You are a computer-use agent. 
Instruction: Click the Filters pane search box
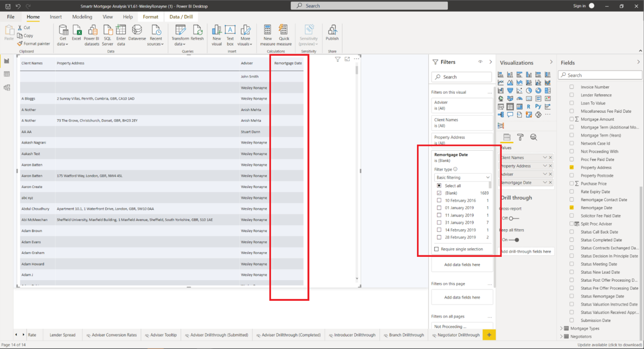[x=462, y=77]
